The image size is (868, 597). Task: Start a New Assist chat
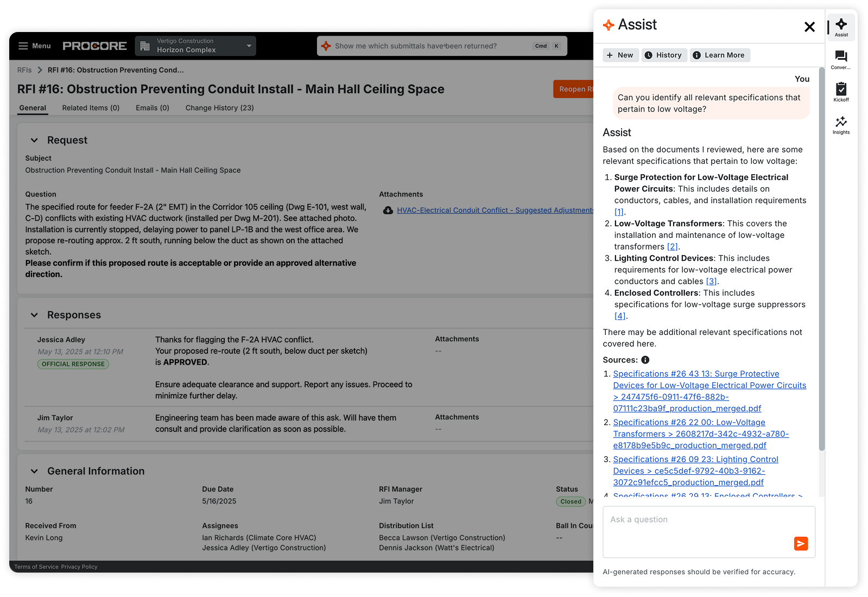click(620, 55)
